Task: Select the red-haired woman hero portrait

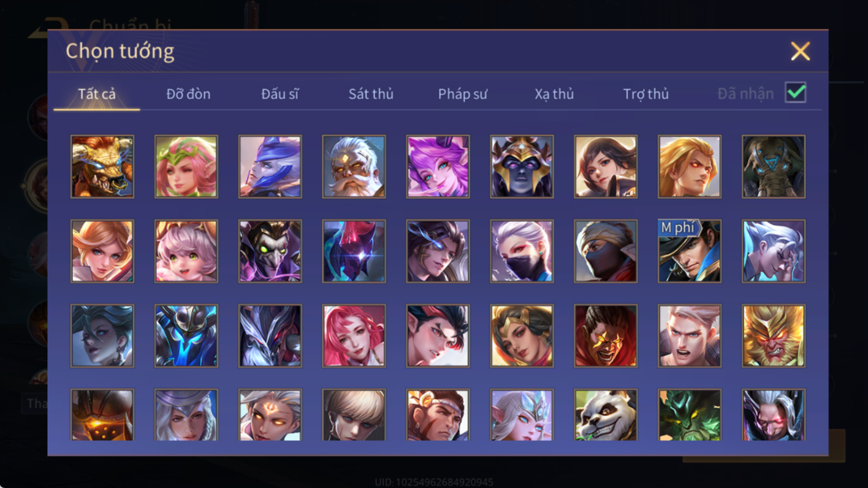Action: click(354, 336)
